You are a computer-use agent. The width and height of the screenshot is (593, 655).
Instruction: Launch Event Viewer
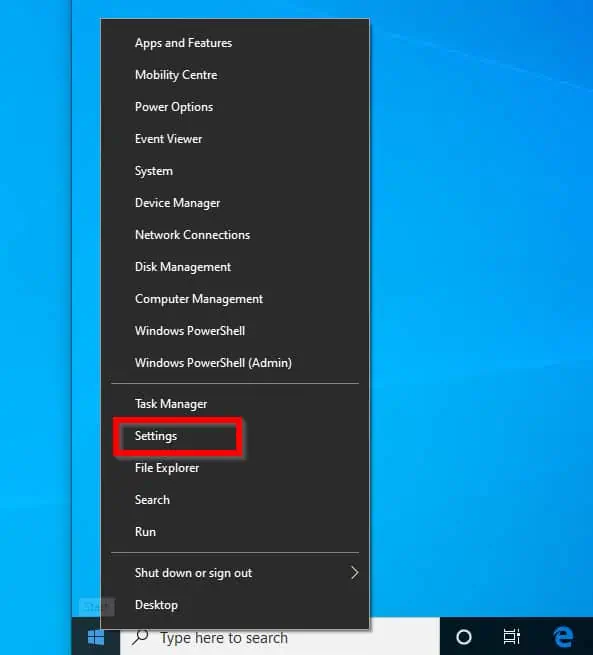235,139
